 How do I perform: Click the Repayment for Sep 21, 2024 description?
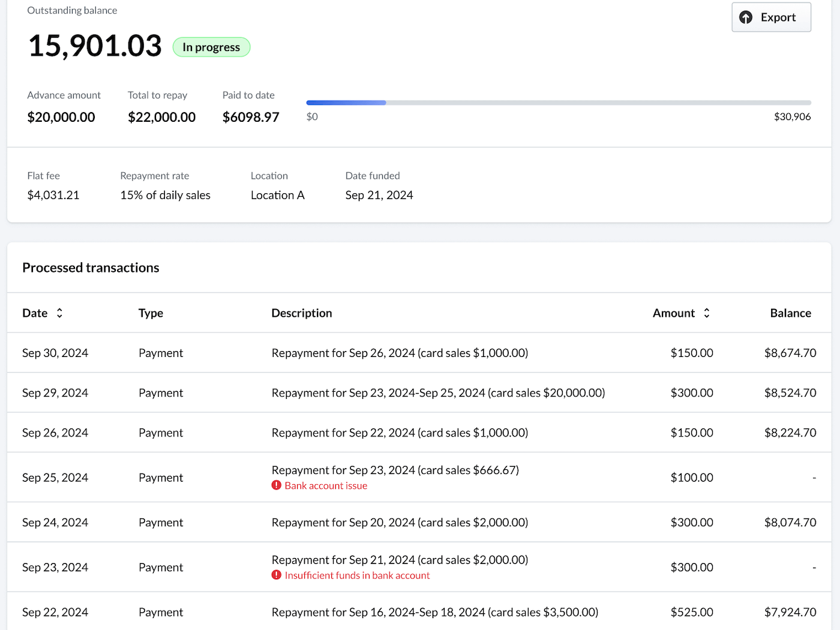[x=400, y=560]
